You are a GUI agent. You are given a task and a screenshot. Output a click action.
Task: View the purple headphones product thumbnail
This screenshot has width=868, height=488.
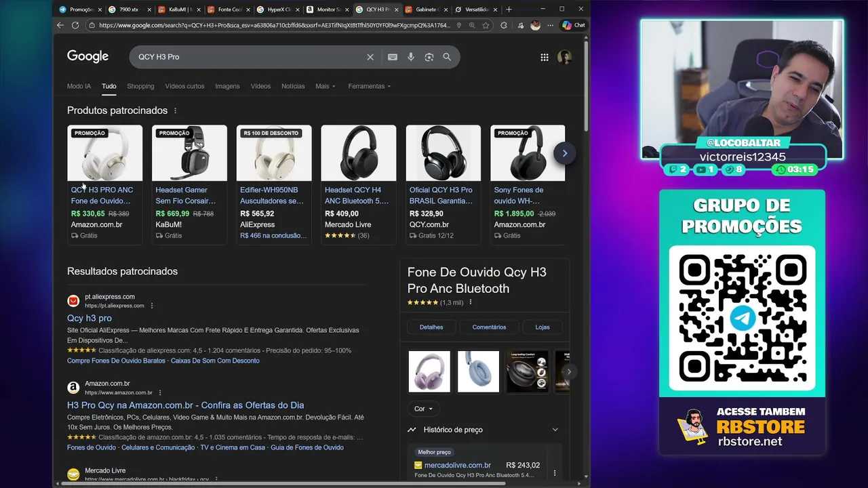click(429, 371)
